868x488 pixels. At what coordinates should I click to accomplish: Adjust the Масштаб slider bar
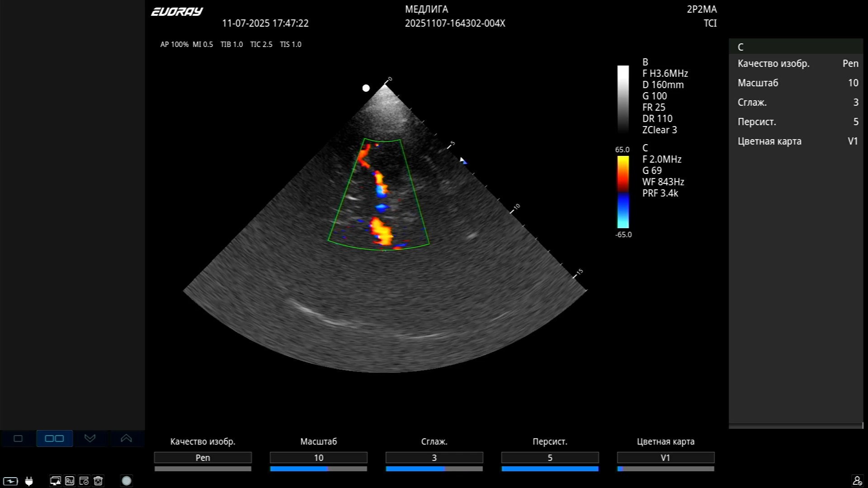[x=318, y=469]
